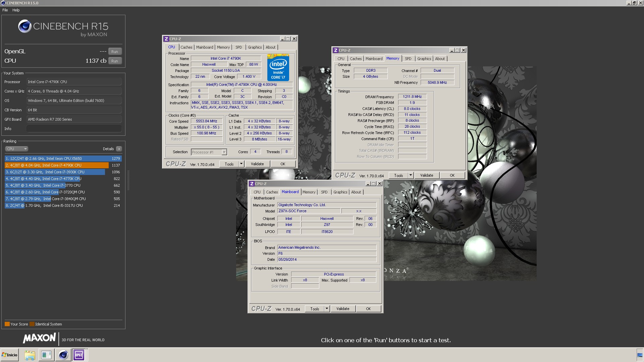Select ranking row Intel Core i7-3770
644x362 pixels.
point(63,185)
